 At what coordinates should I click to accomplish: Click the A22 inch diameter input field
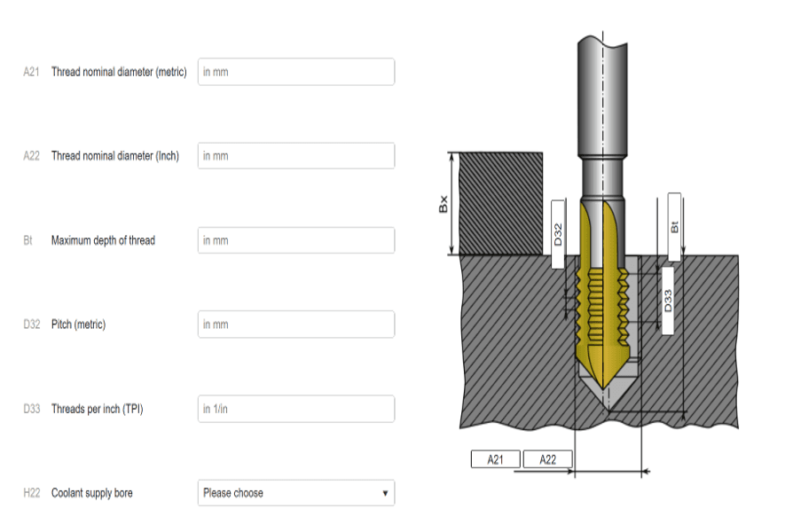click(295, 155)
